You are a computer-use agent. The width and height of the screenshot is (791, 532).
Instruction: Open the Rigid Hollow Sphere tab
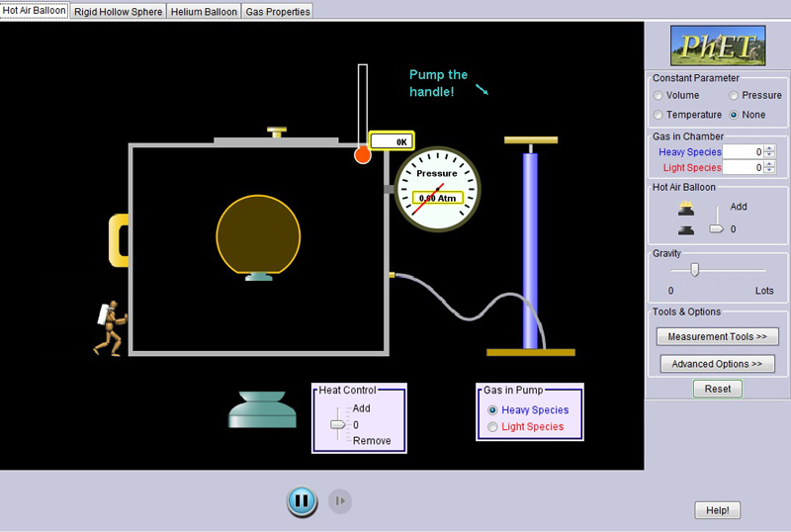coord(118,12)
